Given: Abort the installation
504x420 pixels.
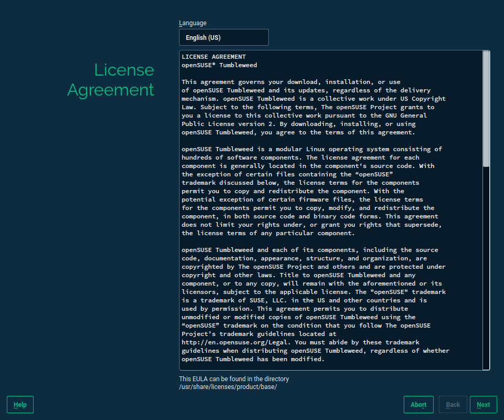Looking at the screenshot, I should click(x=418, y=405).
